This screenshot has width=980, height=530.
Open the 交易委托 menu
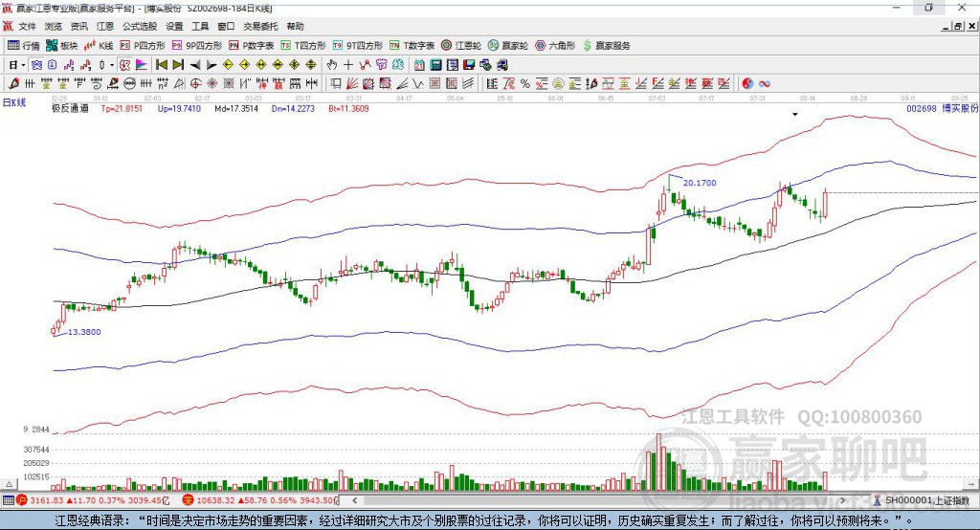tap(260, 26)
